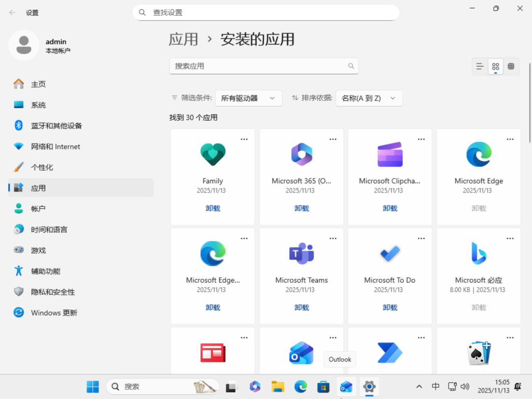Open more options for Family
The height and width of the screenshot is (399, 532).
point(244,139)
